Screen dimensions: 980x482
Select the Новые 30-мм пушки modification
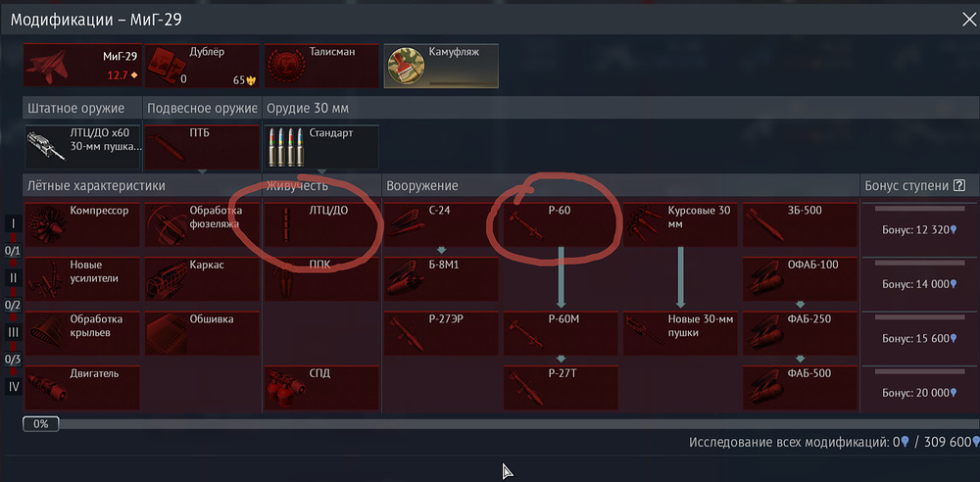pyautogui.click(x=681, y=333)
